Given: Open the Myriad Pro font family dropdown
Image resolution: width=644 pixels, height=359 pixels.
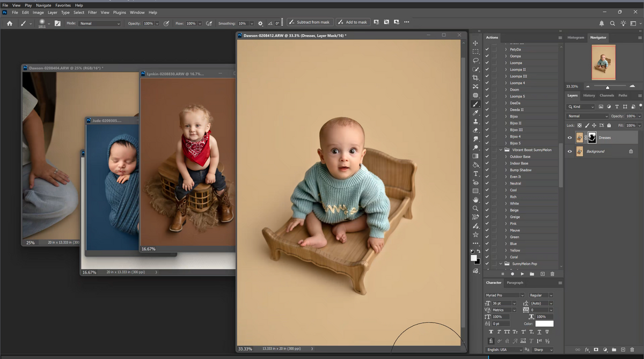Looking at the screenshot, I should click(x=504, y=295).
